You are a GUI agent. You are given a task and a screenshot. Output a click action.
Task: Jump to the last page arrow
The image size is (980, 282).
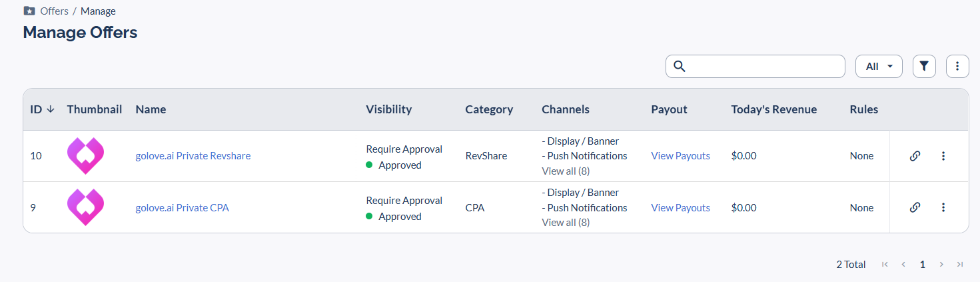[960, 265]
